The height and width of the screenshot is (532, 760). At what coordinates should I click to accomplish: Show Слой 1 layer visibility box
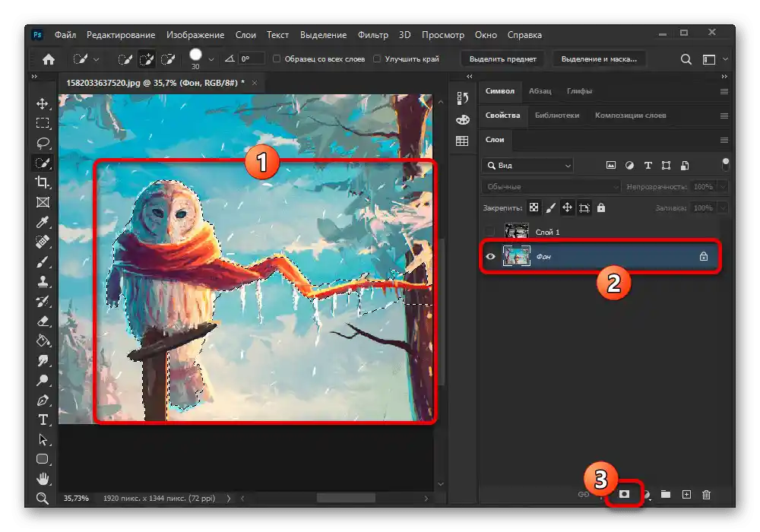pos(490,232)
